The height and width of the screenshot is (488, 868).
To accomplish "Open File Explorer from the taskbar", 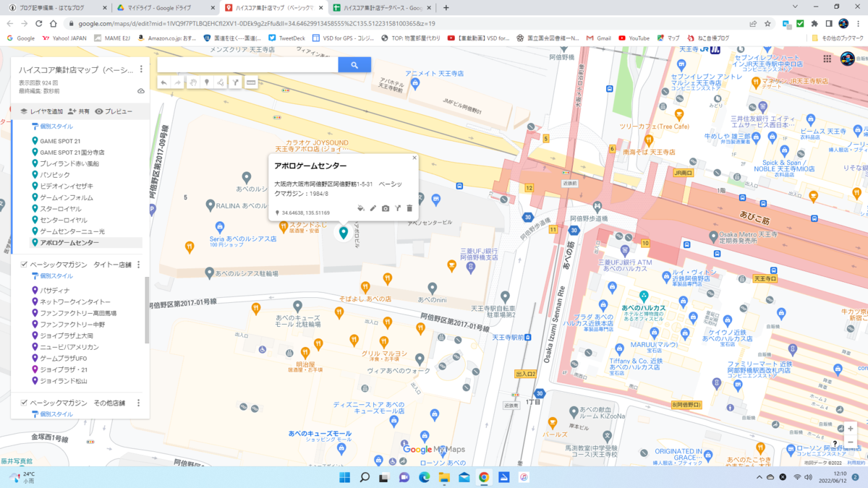I will click(444, 477).
